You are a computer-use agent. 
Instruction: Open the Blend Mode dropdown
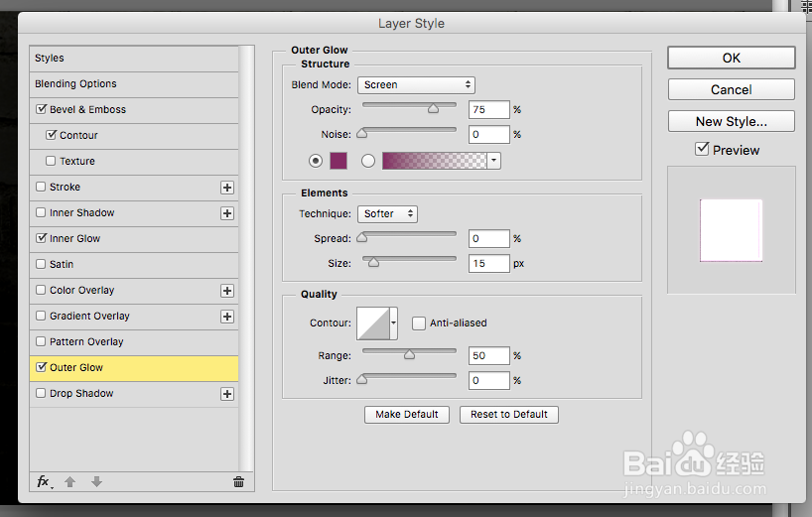(416, 85)
